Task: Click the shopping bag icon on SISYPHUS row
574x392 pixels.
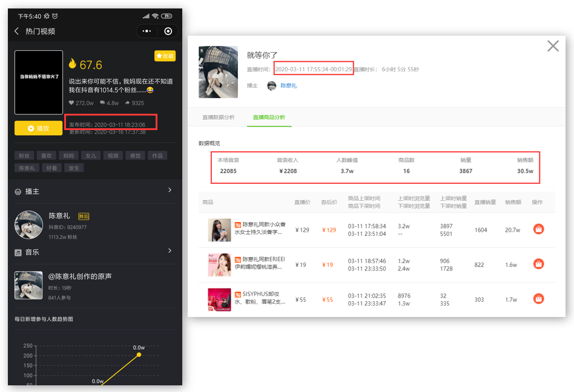Action: (x=538, y=297)
